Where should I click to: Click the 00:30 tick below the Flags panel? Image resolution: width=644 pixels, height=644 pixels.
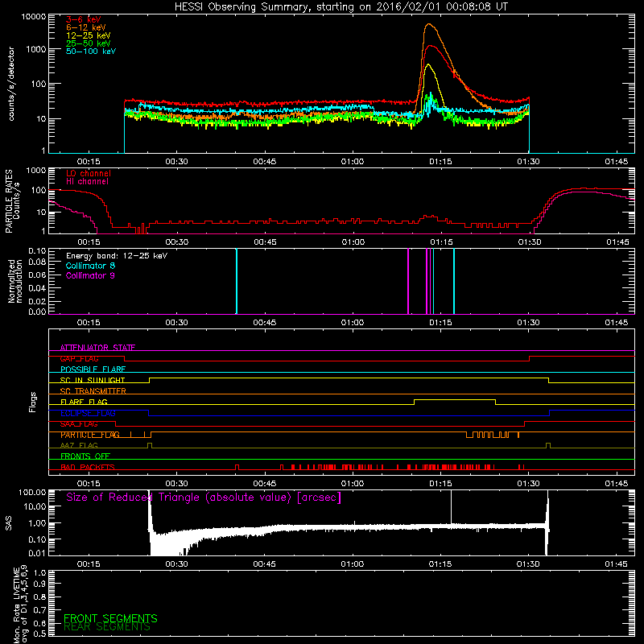pos(176,484)
